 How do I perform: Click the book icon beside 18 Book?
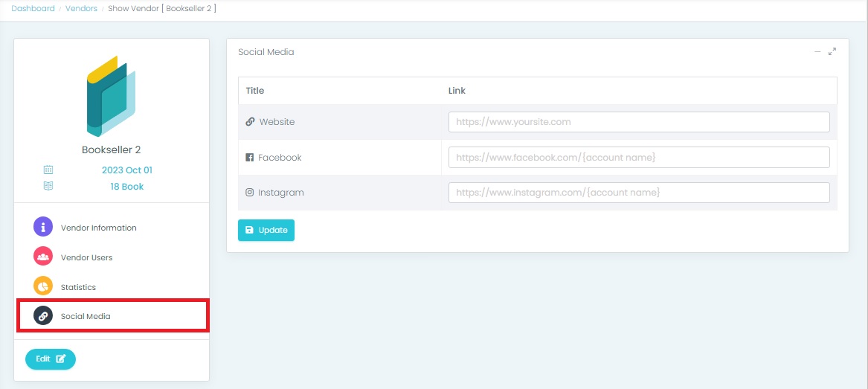tap(48, 187)
